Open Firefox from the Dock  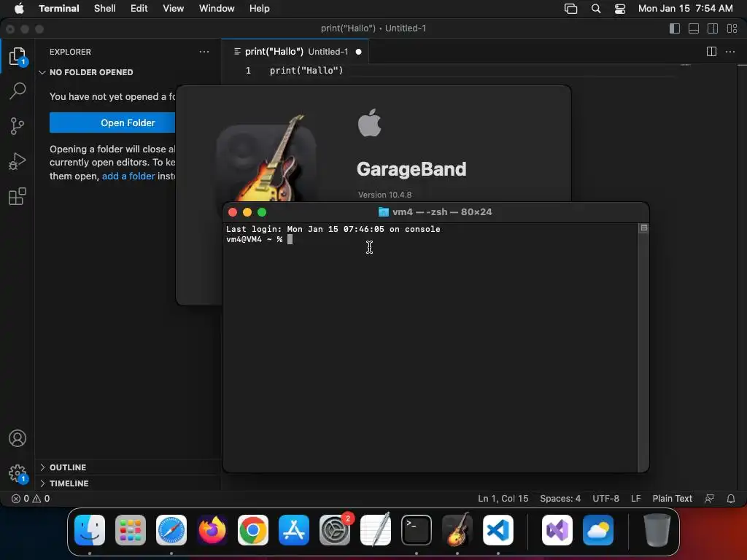(212, 530)
